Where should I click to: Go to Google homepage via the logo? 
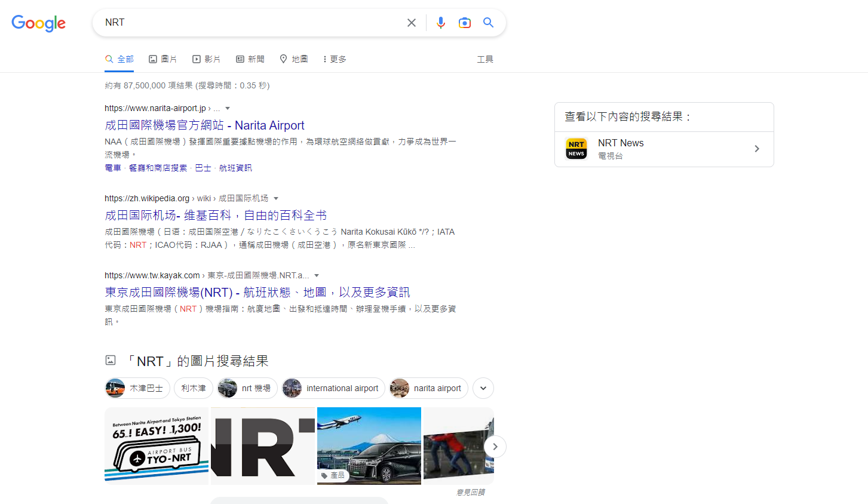39,23
